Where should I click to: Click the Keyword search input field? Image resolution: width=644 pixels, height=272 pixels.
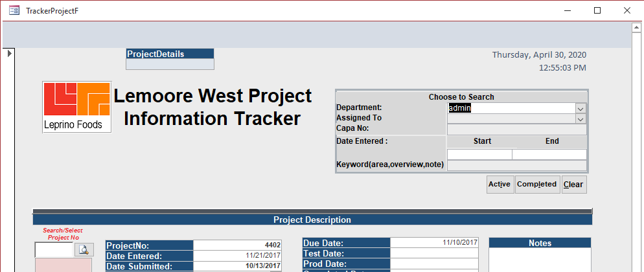click(516, 165)
